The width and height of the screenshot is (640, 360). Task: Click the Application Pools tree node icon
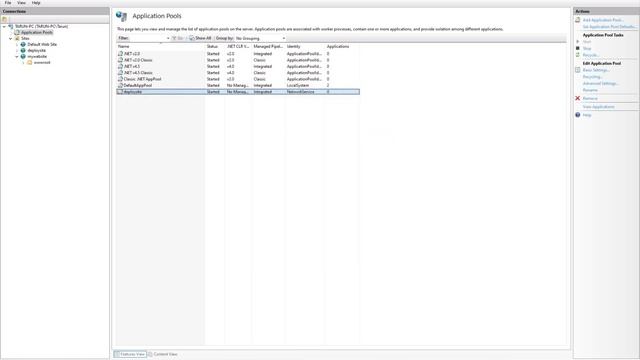tap(17, 32)
